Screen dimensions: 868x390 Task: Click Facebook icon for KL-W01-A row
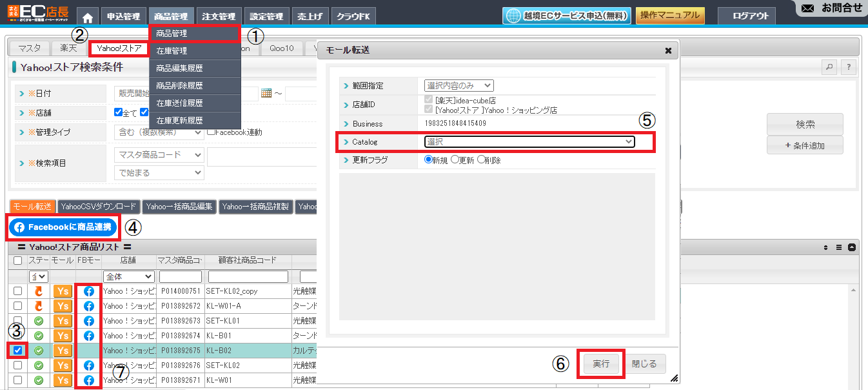(x=89, y=306)
